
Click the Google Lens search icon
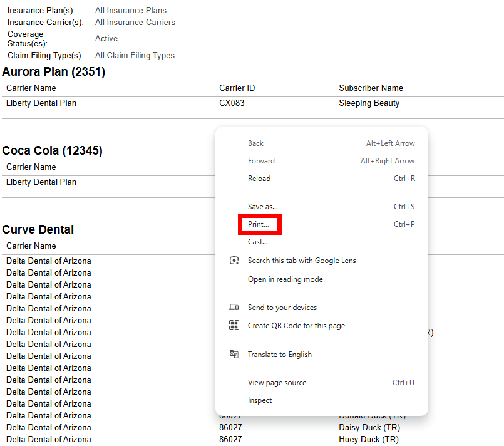point(234,260)
